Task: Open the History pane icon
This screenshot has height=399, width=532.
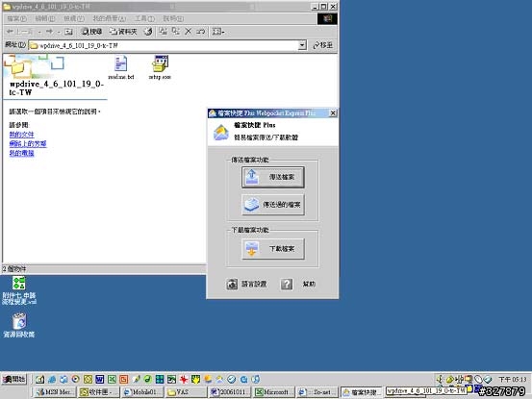Action: point(148,32)
